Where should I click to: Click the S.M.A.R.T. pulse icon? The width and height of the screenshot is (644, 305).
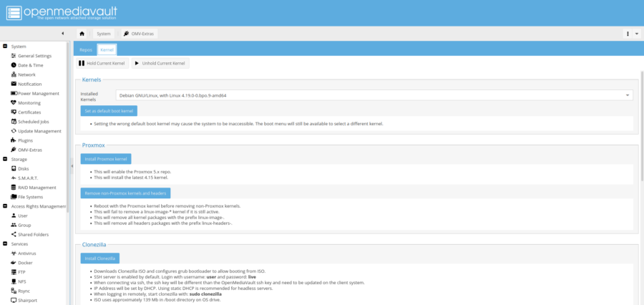pyautogui.click(x=14, y=178)
